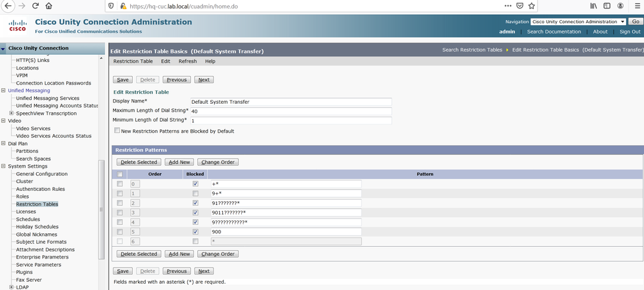Click the Pocket save icon
644x290 pixels.
point(520,6)
